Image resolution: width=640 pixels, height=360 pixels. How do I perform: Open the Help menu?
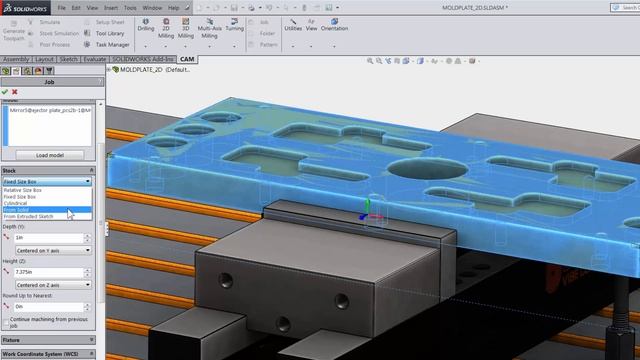tap(173, 8)
